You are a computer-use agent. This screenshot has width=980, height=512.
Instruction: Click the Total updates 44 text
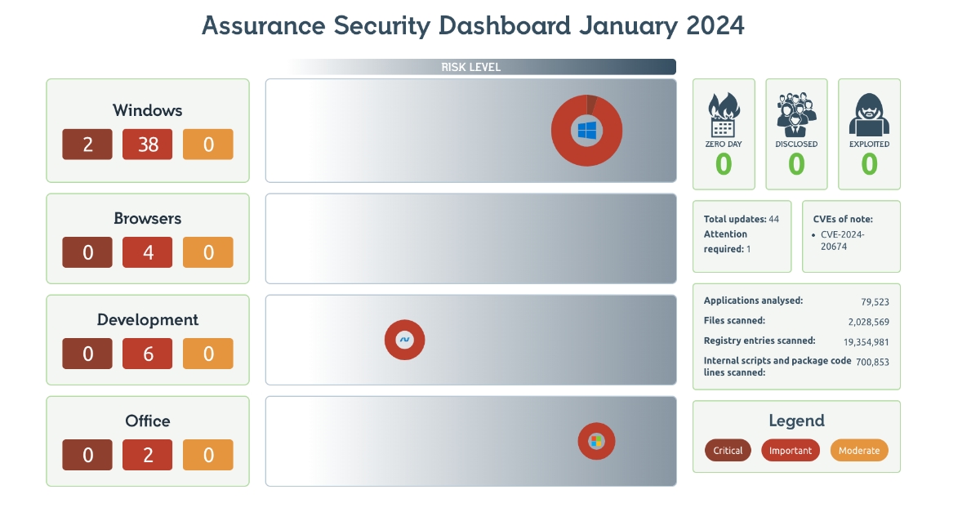pos(741,219)
